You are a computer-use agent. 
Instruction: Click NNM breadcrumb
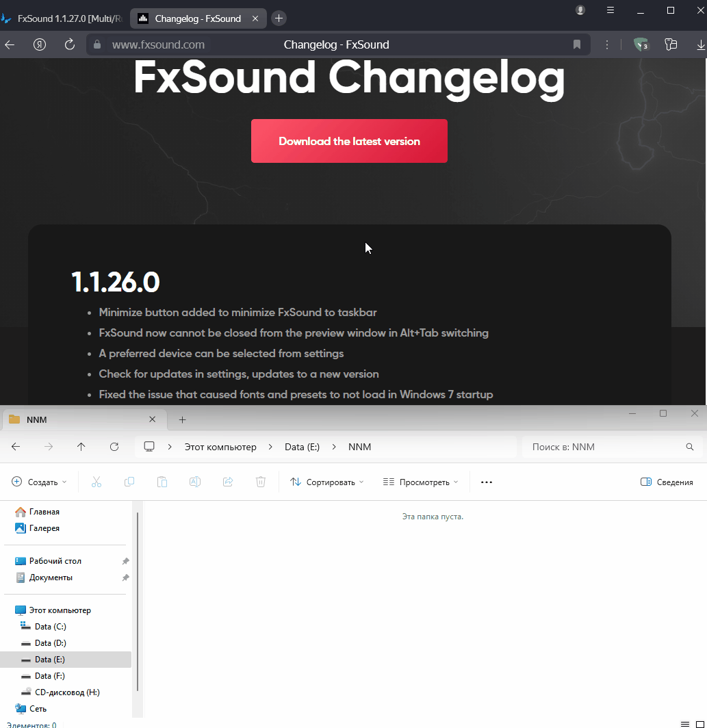pyautogui.click(x=359, y=447)
